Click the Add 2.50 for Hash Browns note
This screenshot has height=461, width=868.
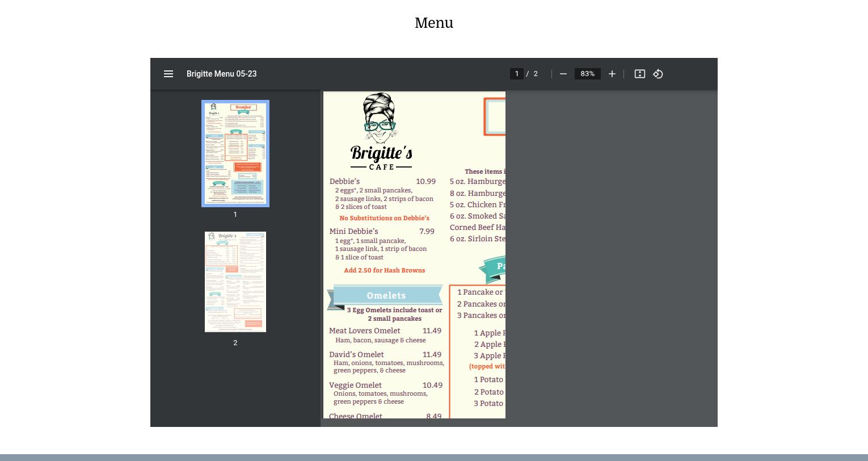point(384,270)
